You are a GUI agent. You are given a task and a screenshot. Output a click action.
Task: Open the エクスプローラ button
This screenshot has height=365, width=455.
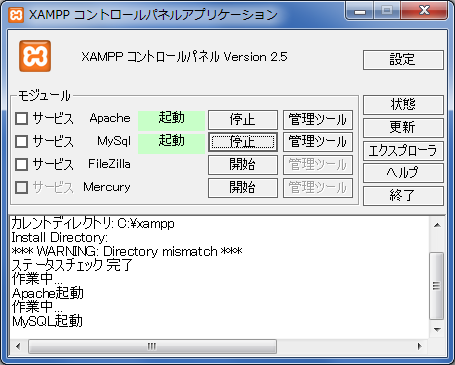[403, 151]
